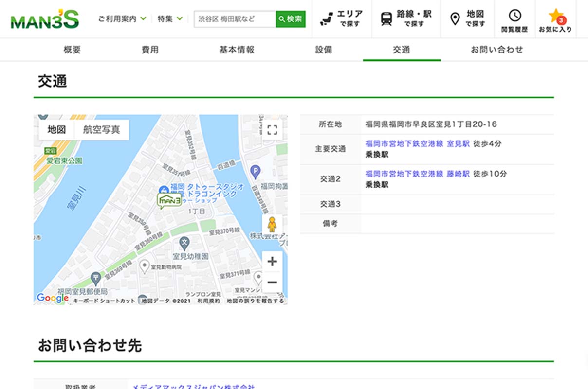Click the parking P marker on map
This screenshot has height=389, width=588.
(x=255, y=171)
